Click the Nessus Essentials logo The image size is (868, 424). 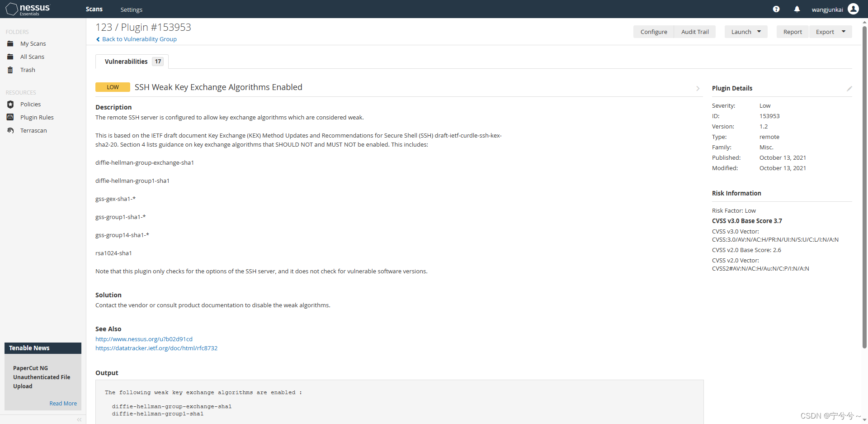click(x=28, y=9)
